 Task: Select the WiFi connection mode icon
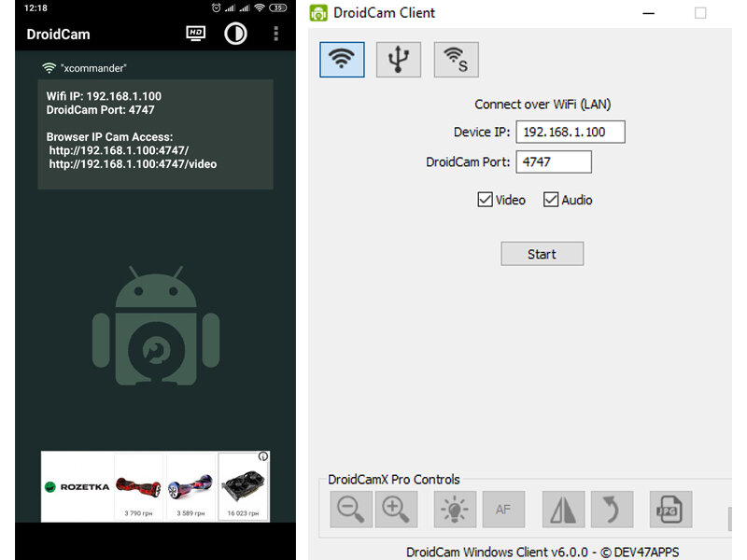click(x=342, y=60)
